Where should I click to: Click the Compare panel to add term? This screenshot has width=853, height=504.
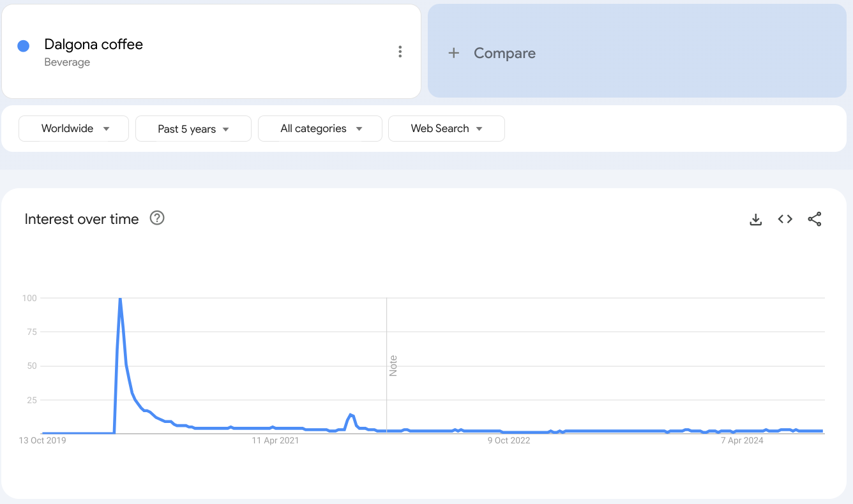coord(637,51)
